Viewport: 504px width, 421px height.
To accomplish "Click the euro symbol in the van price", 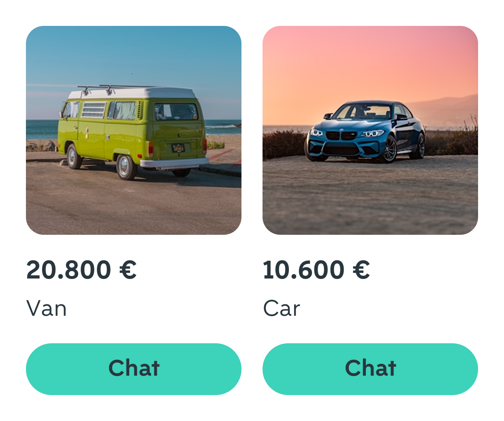I will pyautogui.click(x=128, y=270).
